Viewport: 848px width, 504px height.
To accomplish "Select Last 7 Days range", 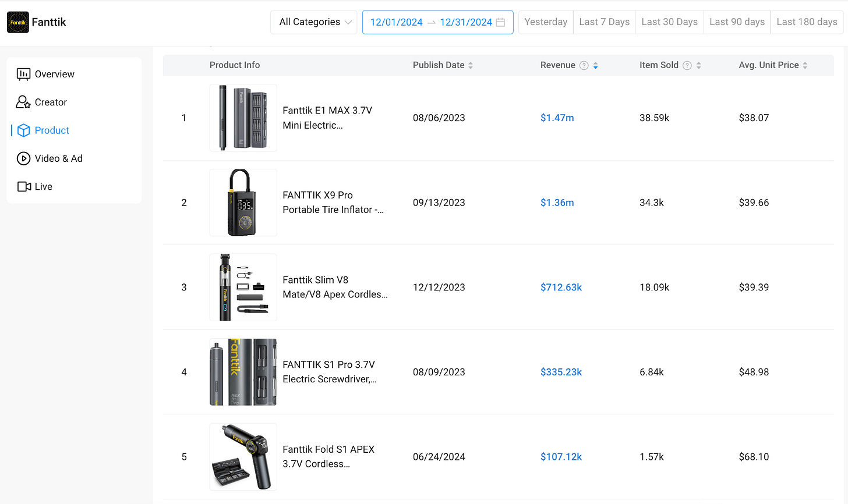I will [x=605, y=22].
